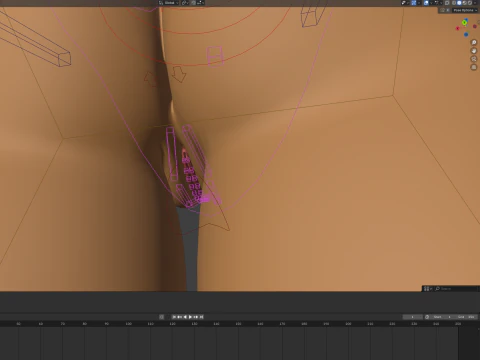This screenshot has height=360, width=480.
Task: Click the green Y axis on navigation gizmo
Action: coord(464,23)
